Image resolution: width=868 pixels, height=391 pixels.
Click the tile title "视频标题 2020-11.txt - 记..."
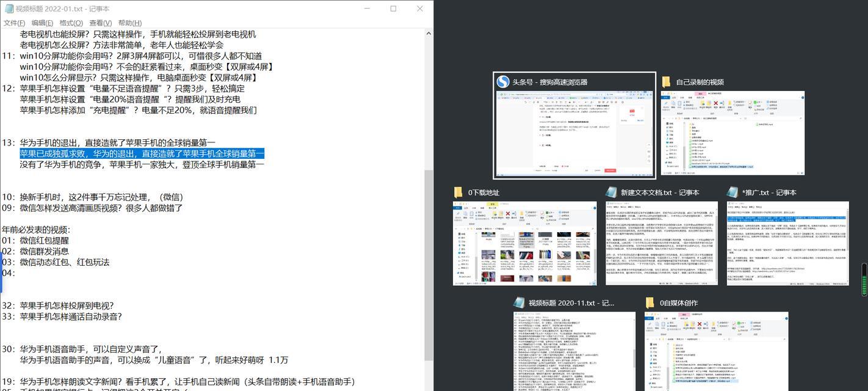coord(571,302)
